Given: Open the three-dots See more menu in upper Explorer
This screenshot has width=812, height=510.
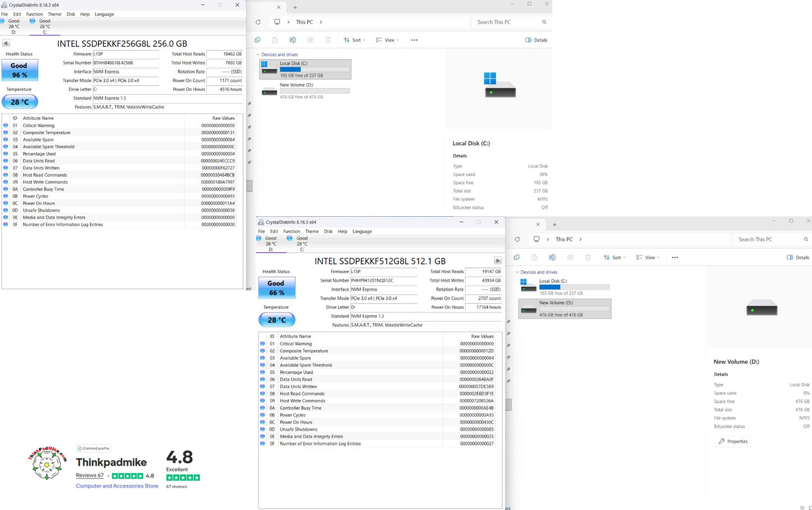Looking at the screenshot, I should pyautogui.click(x=414, y=40).
